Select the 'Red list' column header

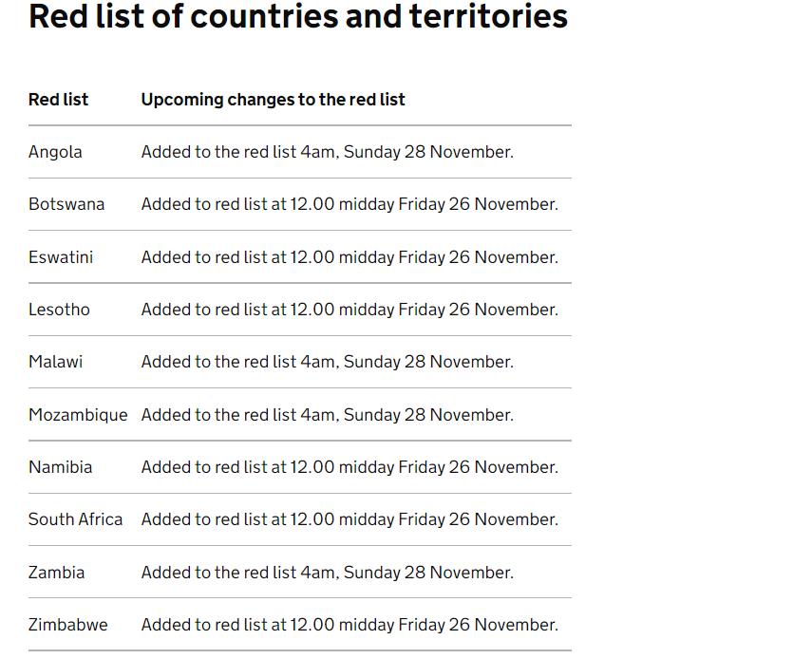(x=59, y=100)
